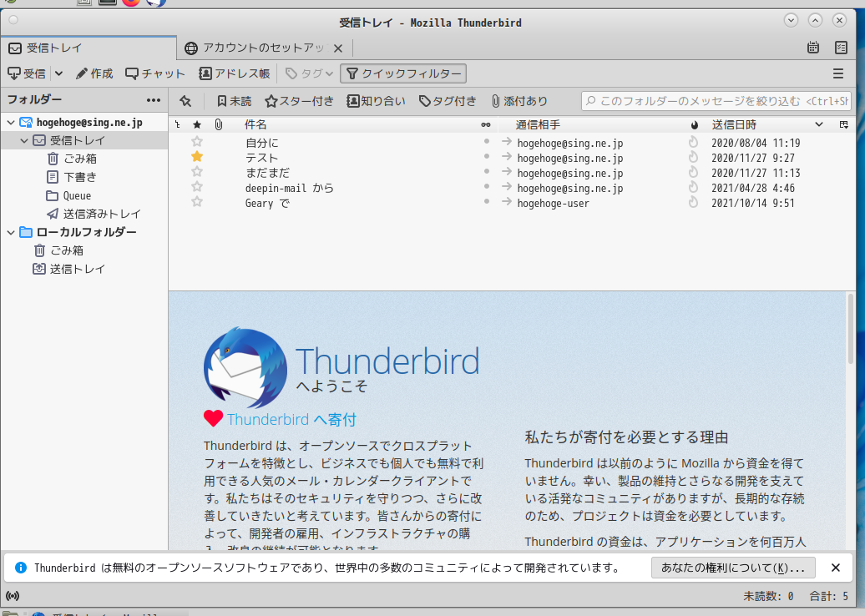Filter messages to unread only
Viewport: 865px width, 616px height.
tap(234, 101)
